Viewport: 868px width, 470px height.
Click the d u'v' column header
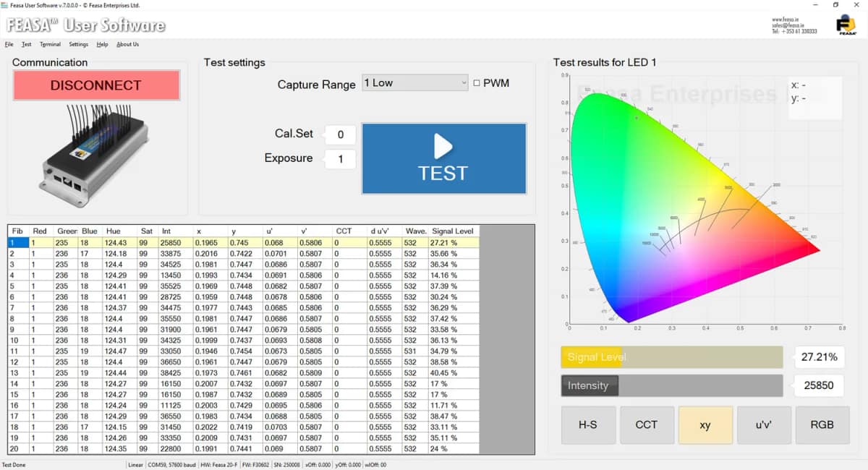pos(383,231)
